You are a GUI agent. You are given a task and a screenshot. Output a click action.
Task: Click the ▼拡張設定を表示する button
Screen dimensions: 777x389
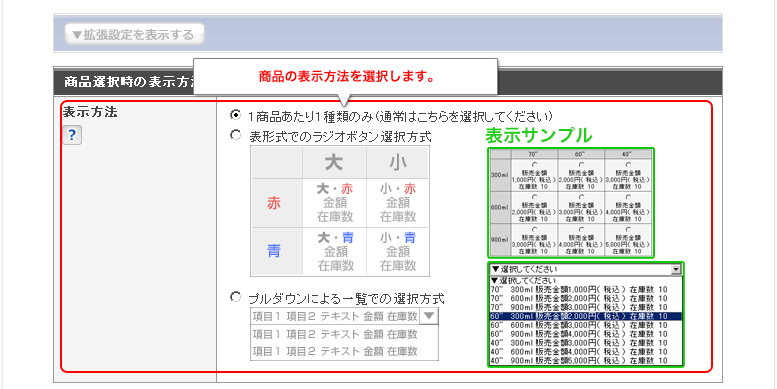click(134, 35)
